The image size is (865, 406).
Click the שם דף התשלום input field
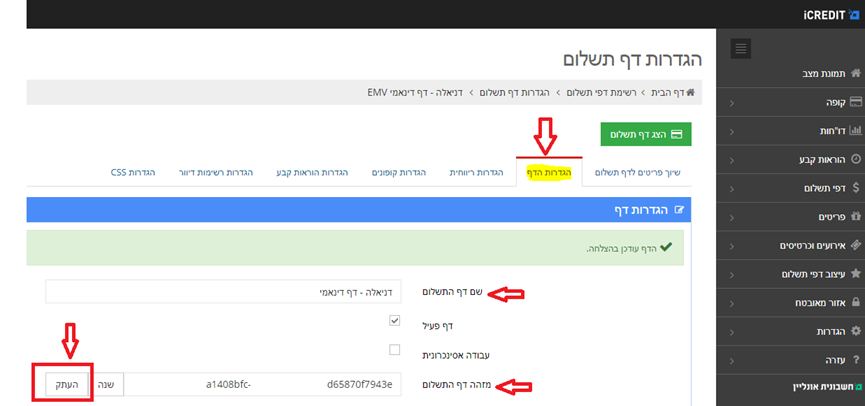(224, 291)
